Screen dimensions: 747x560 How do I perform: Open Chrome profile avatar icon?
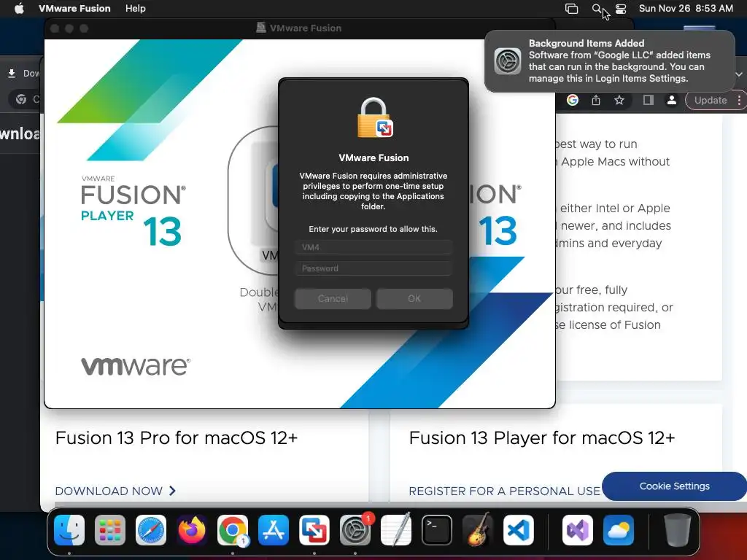click(672, 100)
